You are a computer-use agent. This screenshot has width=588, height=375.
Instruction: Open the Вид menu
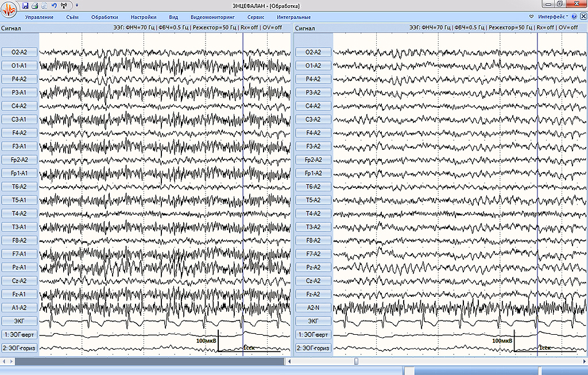[173, 17]
